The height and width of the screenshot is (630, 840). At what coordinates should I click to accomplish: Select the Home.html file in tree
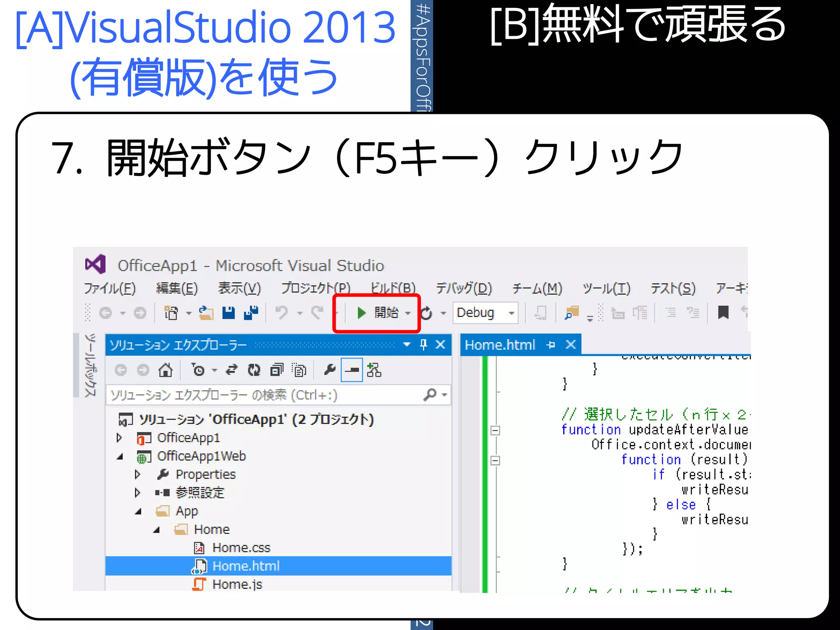[278, 566]
